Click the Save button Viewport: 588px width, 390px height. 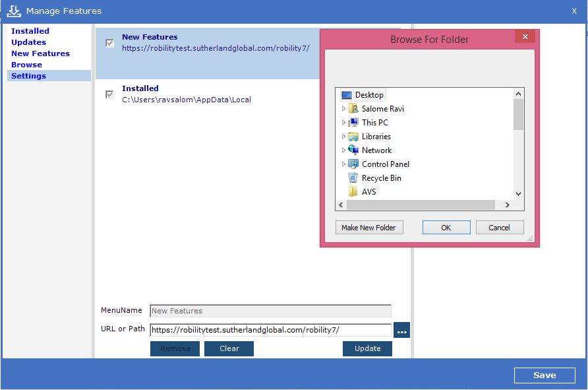tap(544, 375)
